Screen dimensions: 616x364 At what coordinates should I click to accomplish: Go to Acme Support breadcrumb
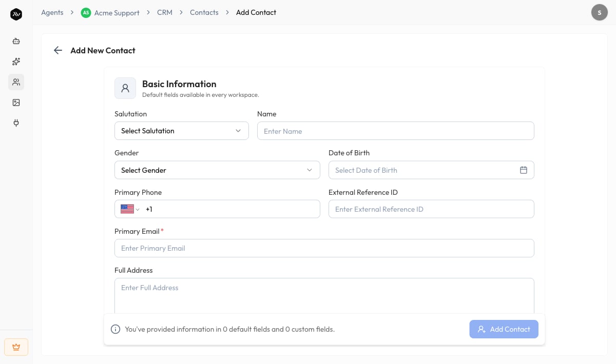(117, 13)
